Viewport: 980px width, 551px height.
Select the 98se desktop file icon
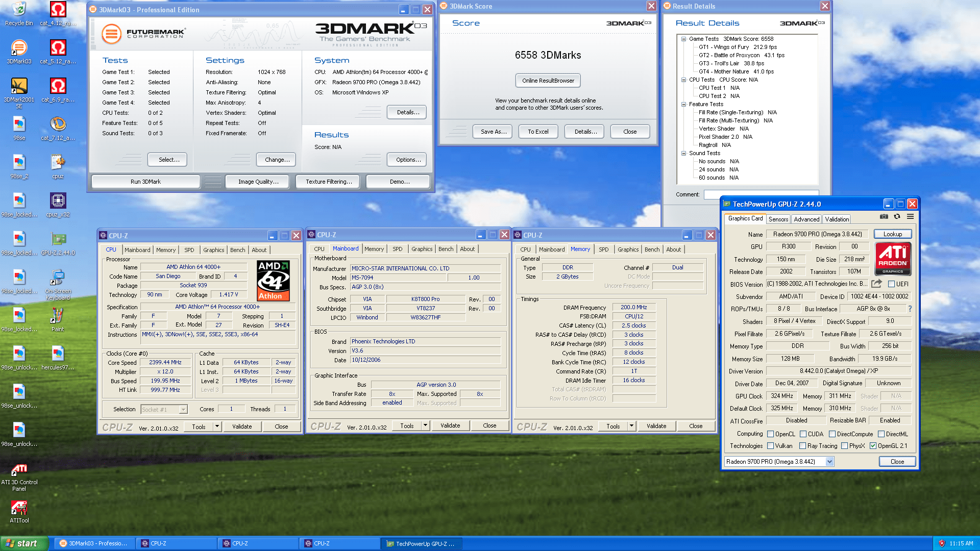point(19,128)
